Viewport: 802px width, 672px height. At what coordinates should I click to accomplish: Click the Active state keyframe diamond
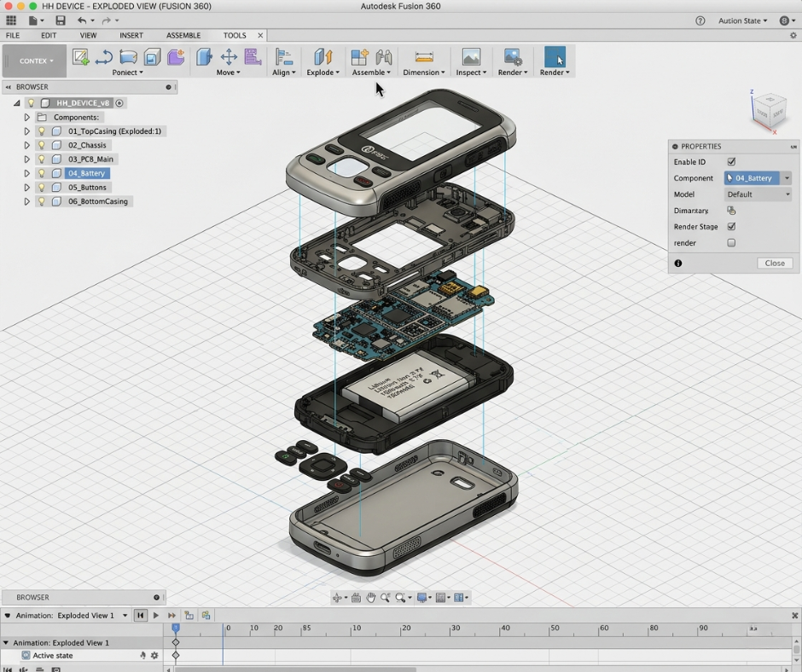pos(176,655)
